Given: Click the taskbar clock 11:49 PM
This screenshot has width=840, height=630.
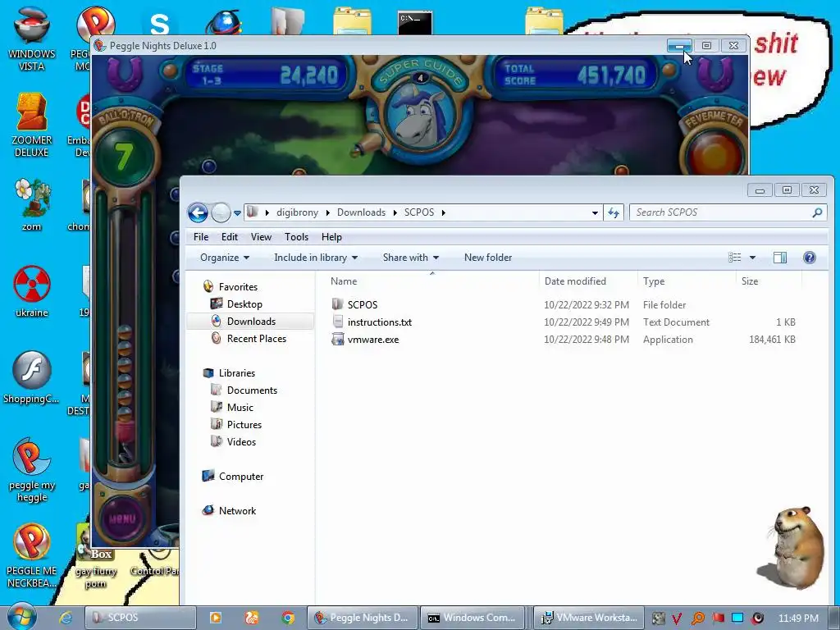Looking at the screenshot, I should [x=798, y=619].
